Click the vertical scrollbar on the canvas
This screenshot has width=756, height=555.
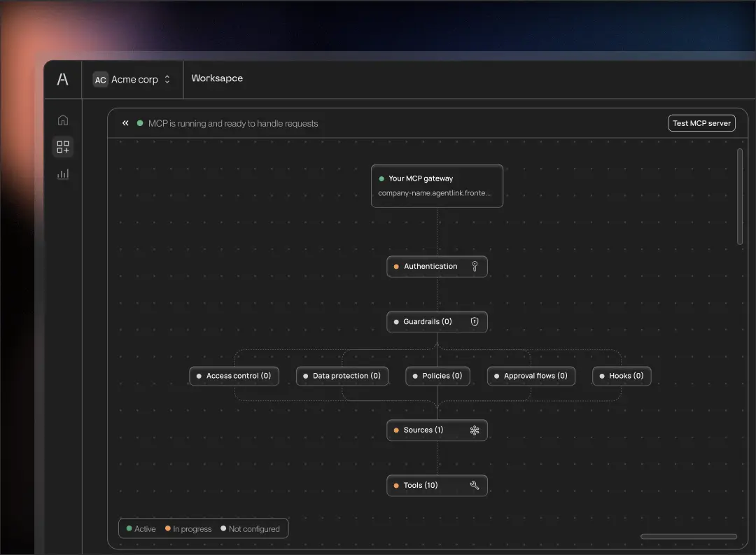tap(740, 196)
